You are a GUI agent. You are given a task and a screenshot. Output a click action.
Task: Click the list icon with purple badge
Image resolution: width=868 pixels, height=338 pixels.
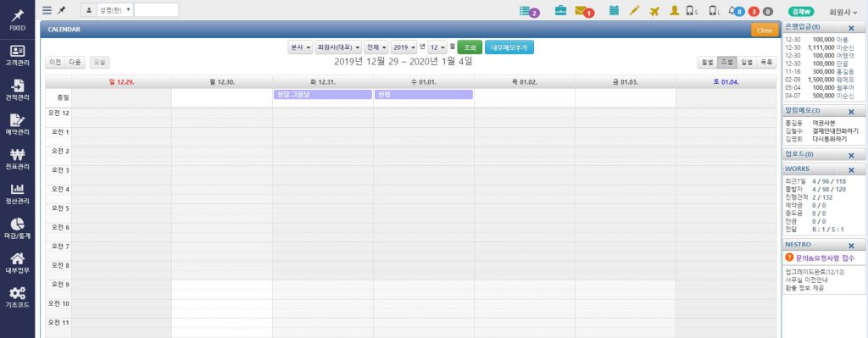529,11
